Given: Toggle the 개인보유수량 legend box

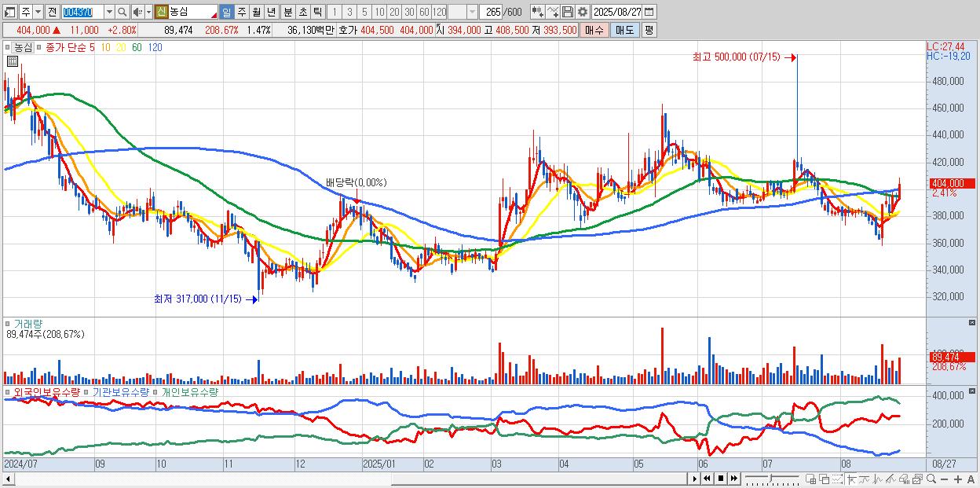Looking at the screenshot, I should [x=156, y=391].
